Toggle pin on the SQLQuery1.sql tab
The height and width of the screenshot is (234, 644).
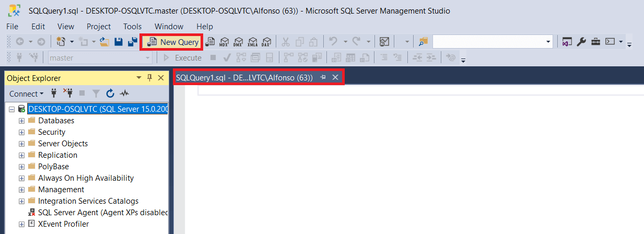coord(323,77)
